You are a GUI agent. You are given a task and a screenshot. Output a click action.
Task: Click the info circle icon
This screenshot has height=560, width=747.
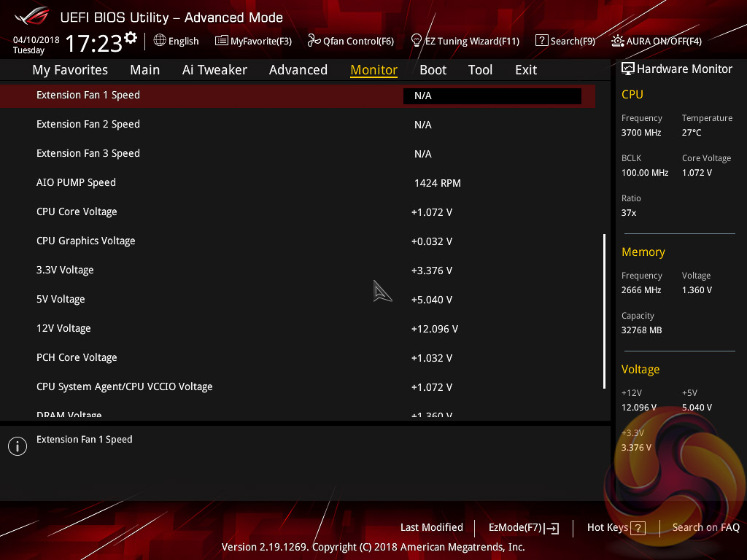pos(18,446)
